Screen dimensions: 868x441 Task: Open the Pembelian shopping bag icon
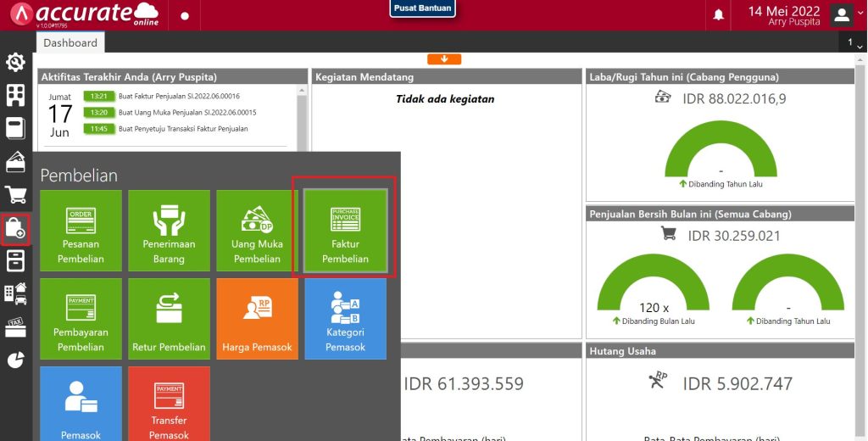click(15, 228)
